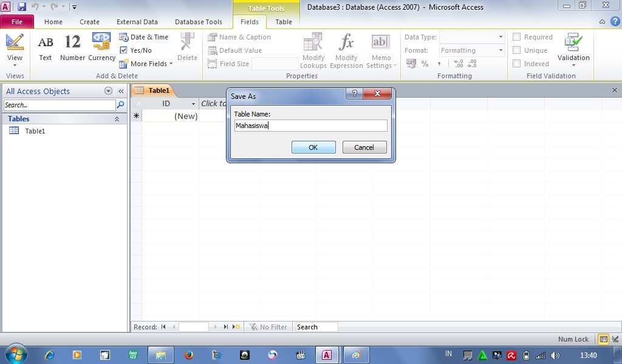Apply currency format icon in Formatting group
622x364 pixels.
pos(411,63)
